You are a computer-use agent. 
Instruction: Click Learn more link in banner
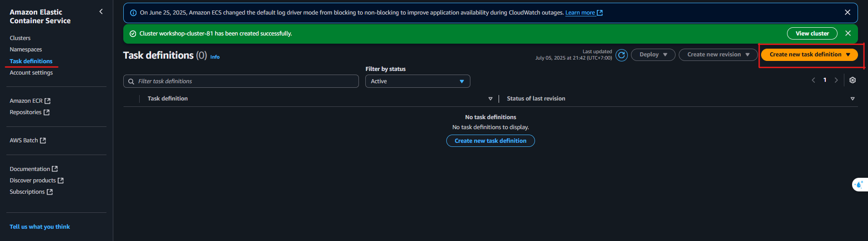[584, 13]
